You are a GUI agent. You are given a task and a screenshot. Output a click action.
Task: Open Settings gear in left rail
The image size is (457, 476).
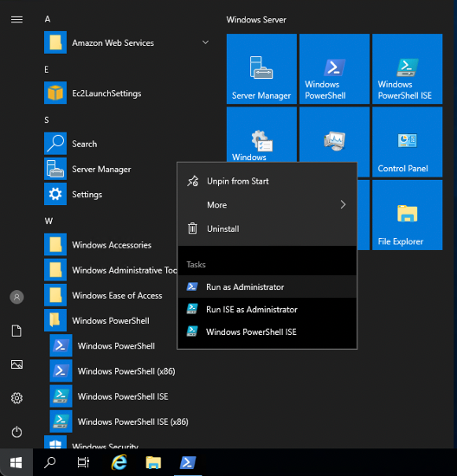16,398
